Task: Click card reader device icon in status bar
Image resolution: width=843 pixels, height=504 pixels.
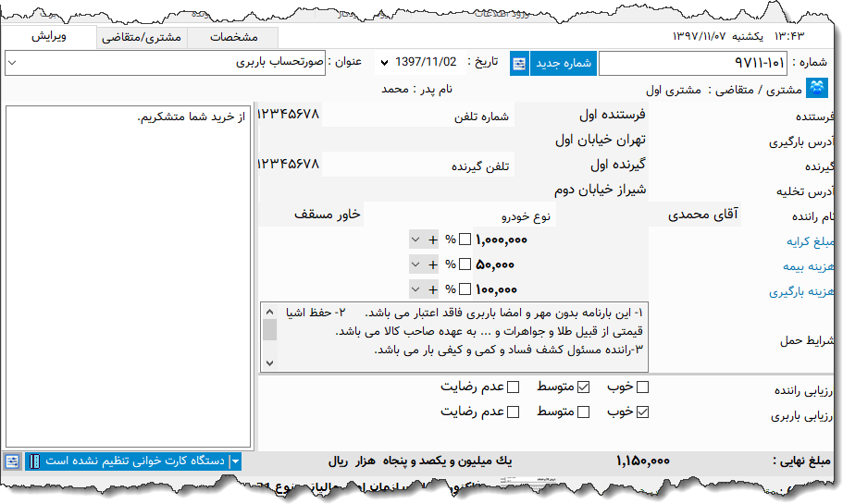Action: [34, 461]
